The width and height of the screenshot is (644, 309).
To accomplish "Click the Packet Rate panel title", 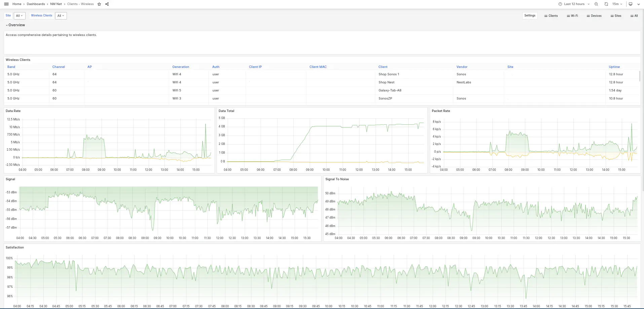I will [x=441, y=111].
